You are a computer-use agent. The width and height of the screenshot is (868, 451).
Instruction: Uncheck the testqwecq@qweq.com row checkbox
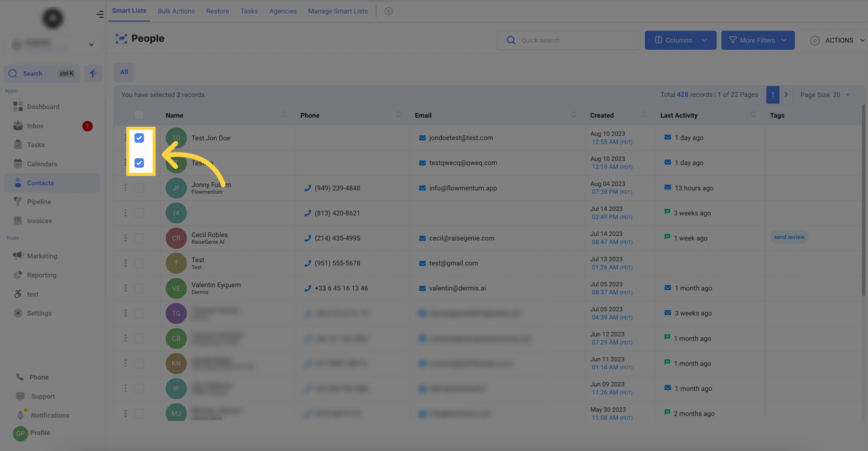point(139,163)
